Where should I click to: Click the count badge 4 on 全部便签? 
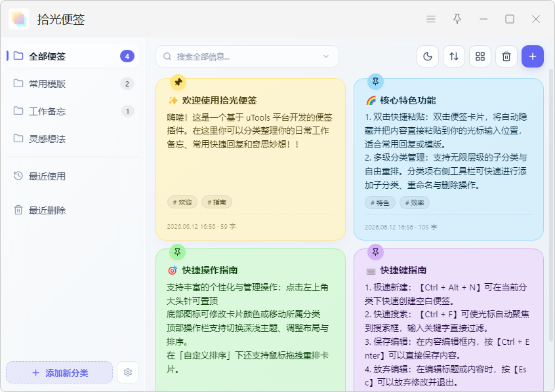point(127,56)
